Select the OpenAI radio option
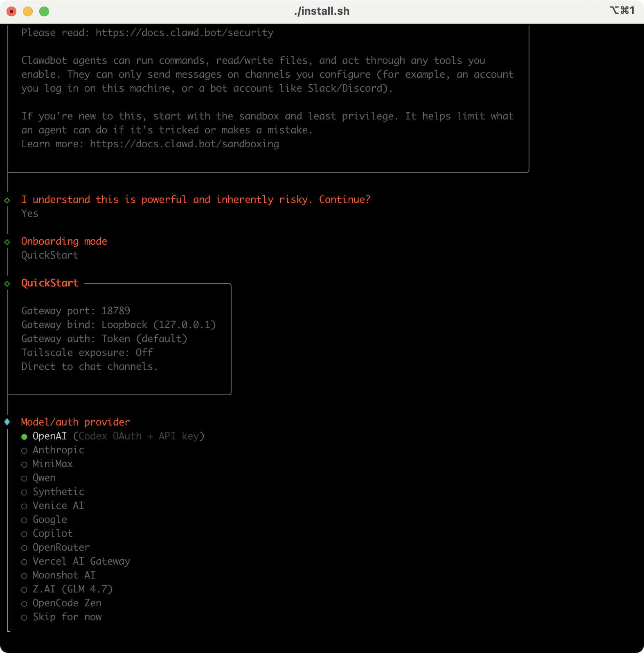The image size is (644, 653). (x=49, y=436)
